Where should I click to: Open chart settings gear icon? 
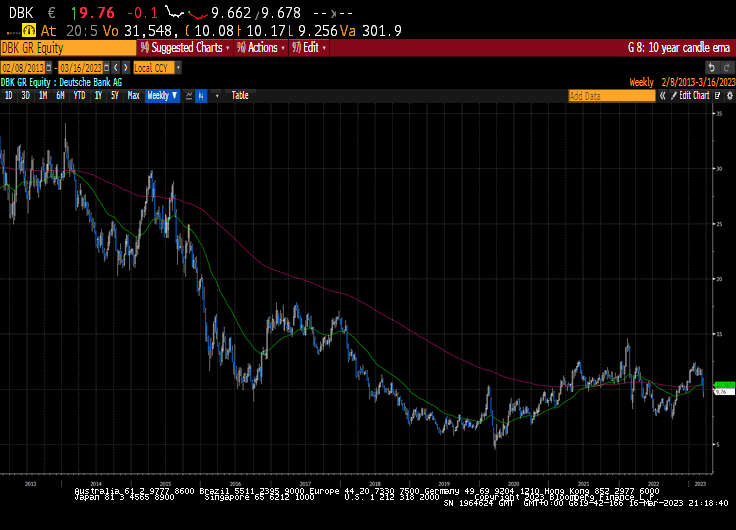pos(729,96)
